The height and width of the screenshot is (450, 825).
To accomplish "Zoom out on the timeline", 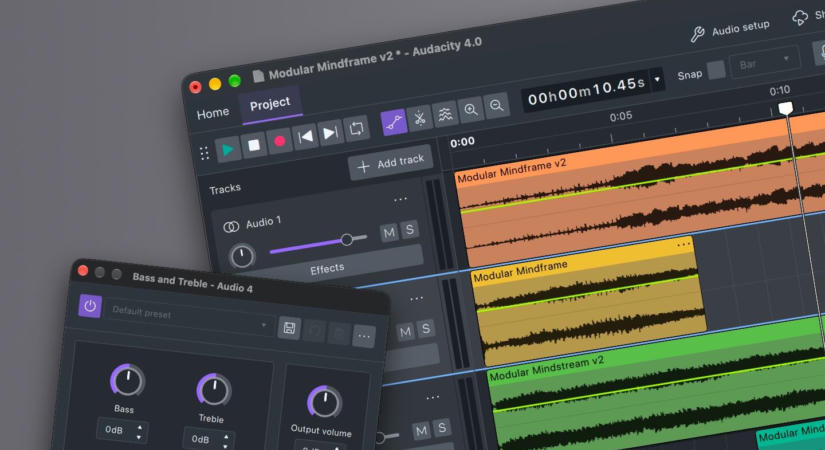I will coord(496,105).
